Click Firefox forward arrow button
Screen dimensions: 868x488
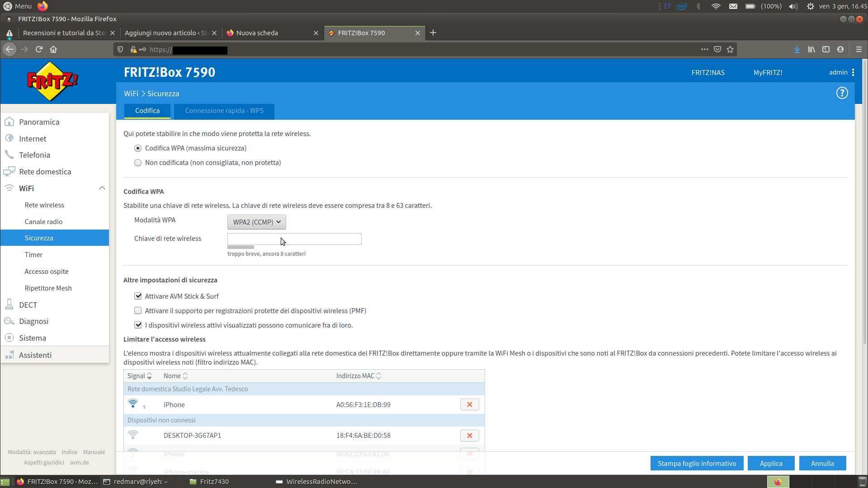(x=24, y=49)
